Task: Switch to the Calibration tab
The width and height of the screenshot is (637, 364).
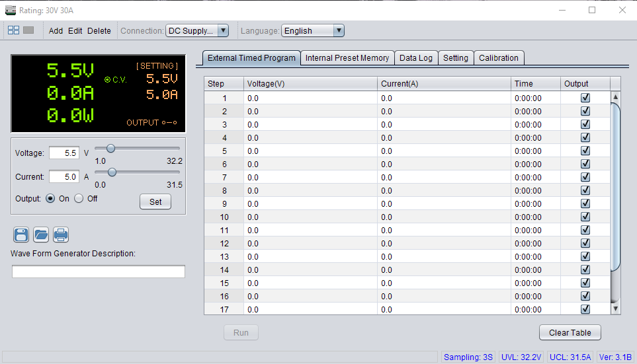Action: coord(499,58)
